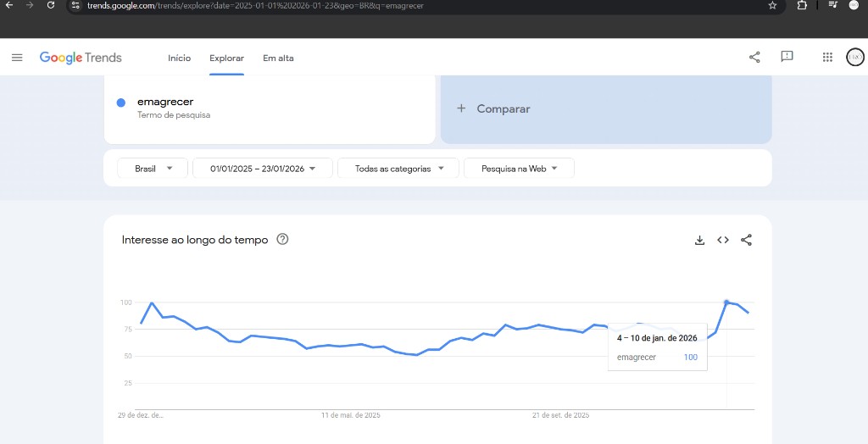868x444 pixels.
Task: Click the browser reload button
Action: (51, 5)
